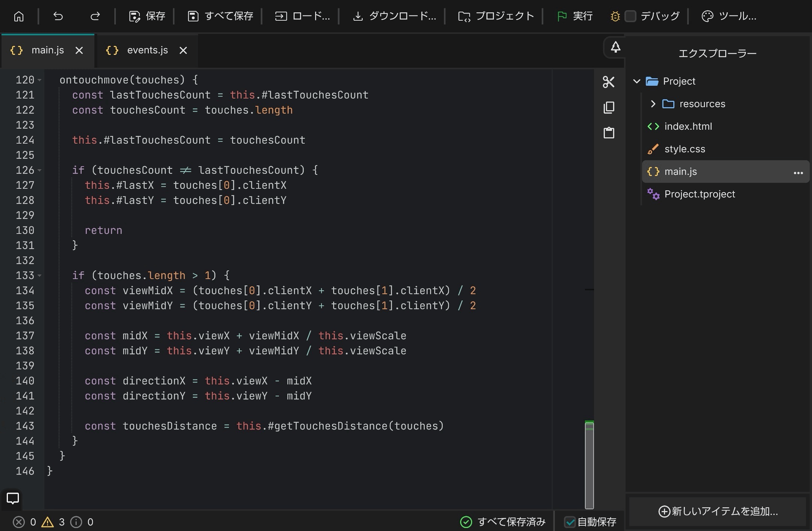Toggle the デバッグ checkbox
Image resolution: width=812 pixels, height=531 pixels.
[630, 16]
